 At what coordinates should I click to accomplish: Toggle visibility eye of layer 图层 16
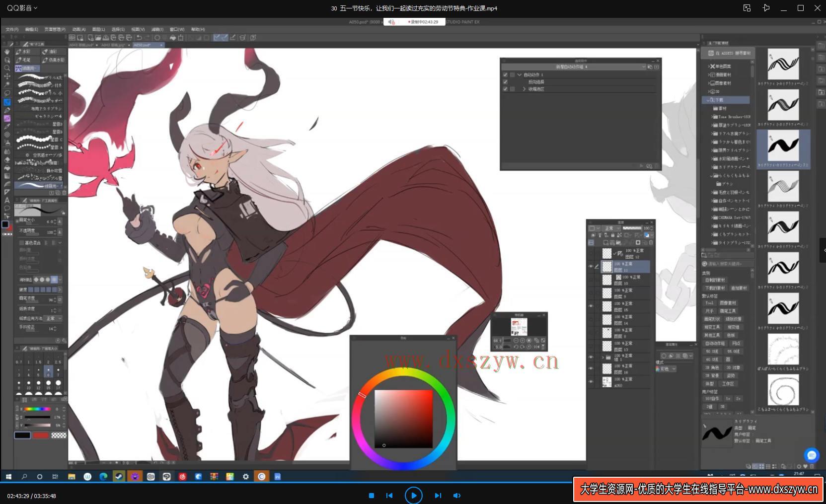point(591,368)
